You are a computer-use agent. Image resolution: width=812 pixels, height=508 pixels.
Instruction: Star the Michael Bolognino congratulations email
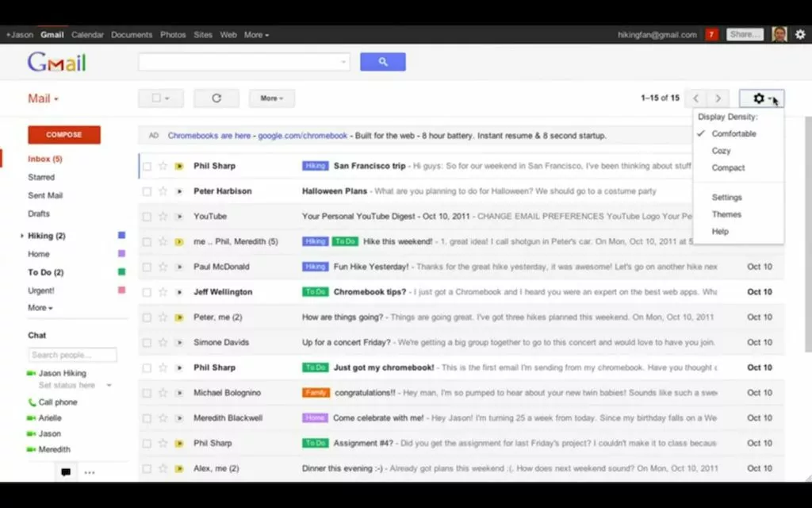click(x=163, y=393)
